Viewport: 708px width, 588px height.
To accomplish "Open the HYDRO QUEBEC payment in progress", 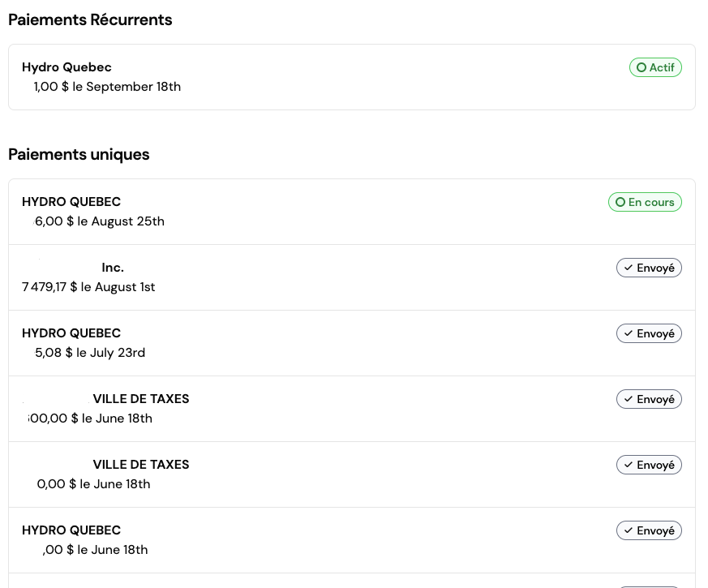I will 71,202.
